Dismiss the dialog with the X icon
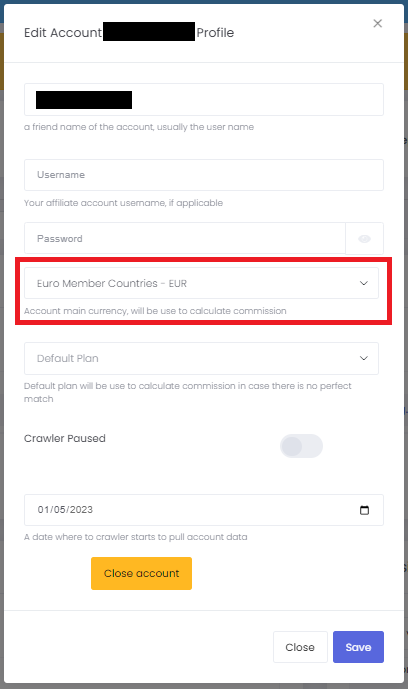 377,23
